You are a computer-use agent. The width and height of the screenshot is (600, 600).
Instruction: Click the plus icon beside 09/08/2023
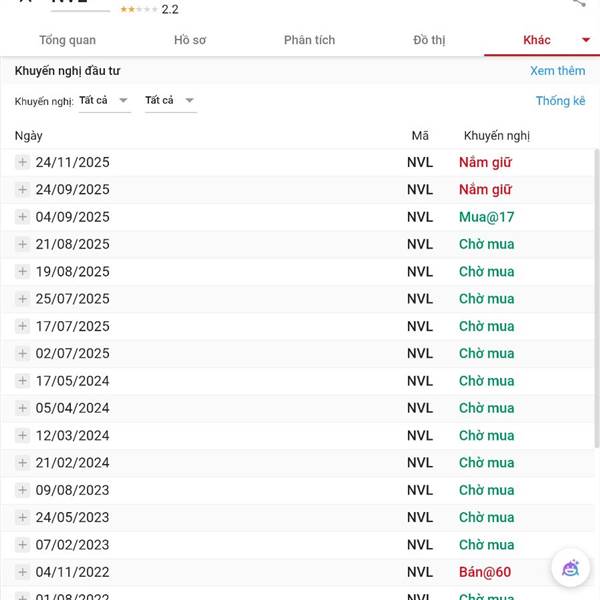[23, 490]
